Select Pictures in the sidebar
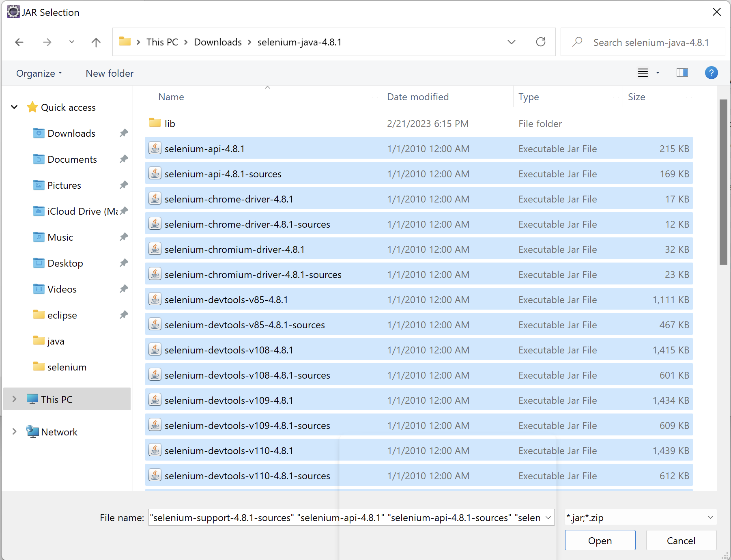Image resolution: width=731 pixels, height=560 pixels. click(64, 185)
